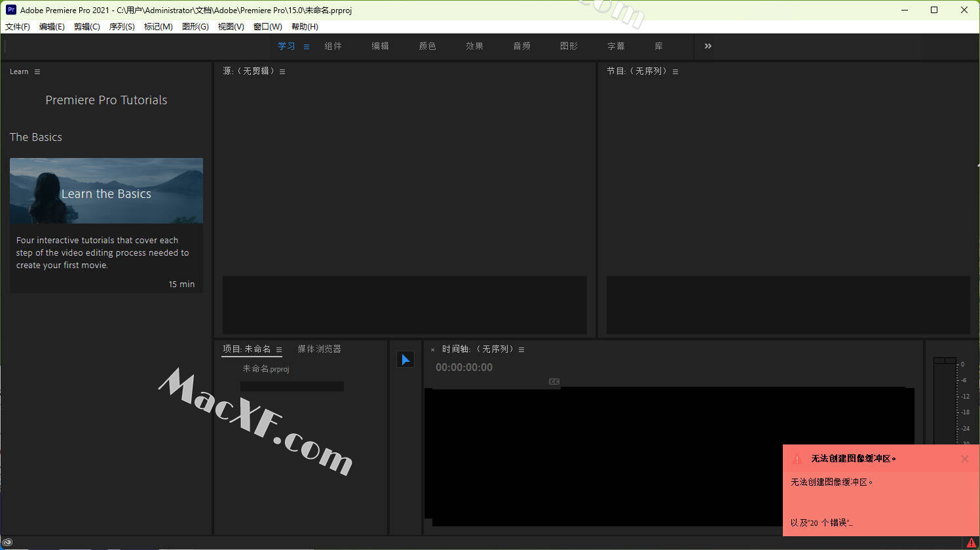The image size is (980, 550).
Task: Open the Program monitor panel menu
Action: coord(675,71)
